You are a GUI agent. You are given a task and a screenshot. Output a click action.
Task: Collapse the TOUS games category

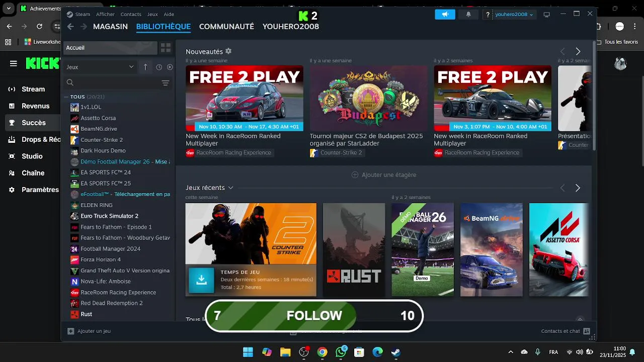pyautogui.click(x=66, y=97)
